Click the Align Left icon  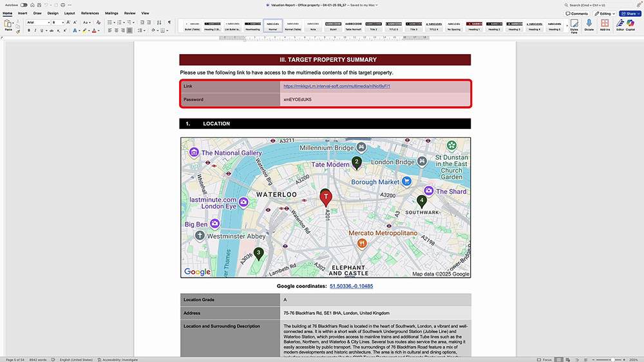point(109,30)
